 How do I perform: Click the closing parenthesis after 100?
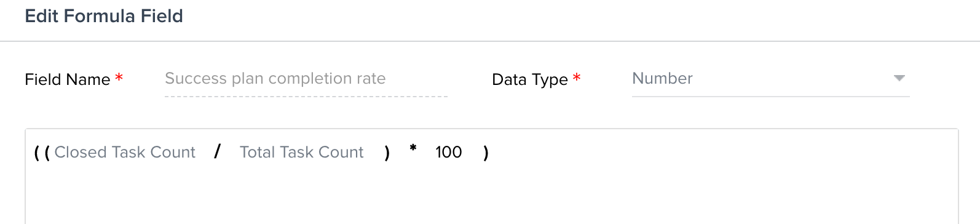486,153
